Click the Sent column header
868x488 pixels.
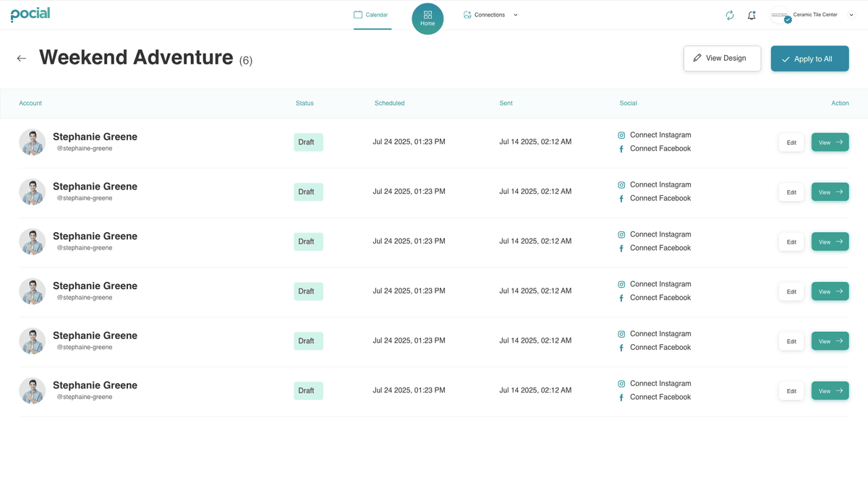point(506,103)
